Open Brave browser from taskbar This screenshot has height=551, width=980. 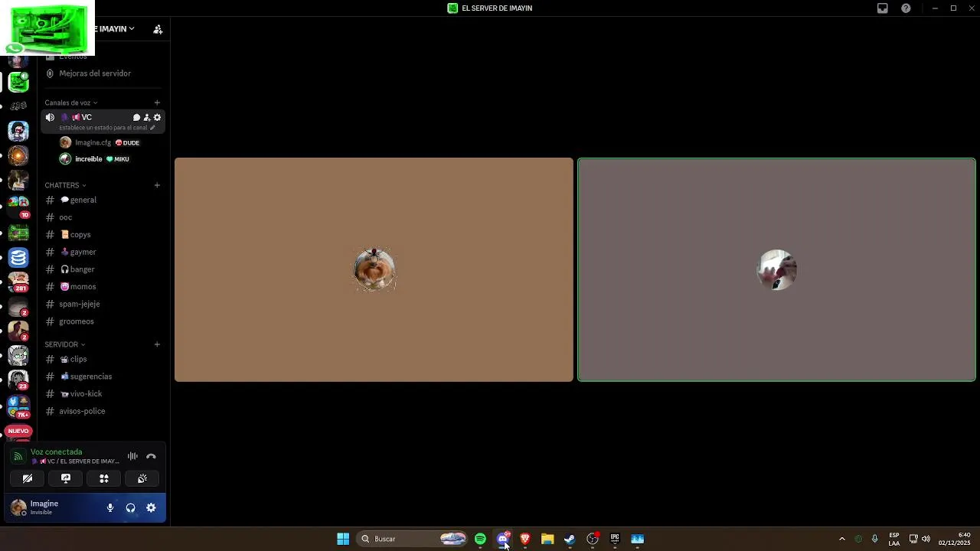[x=524, y=539]
